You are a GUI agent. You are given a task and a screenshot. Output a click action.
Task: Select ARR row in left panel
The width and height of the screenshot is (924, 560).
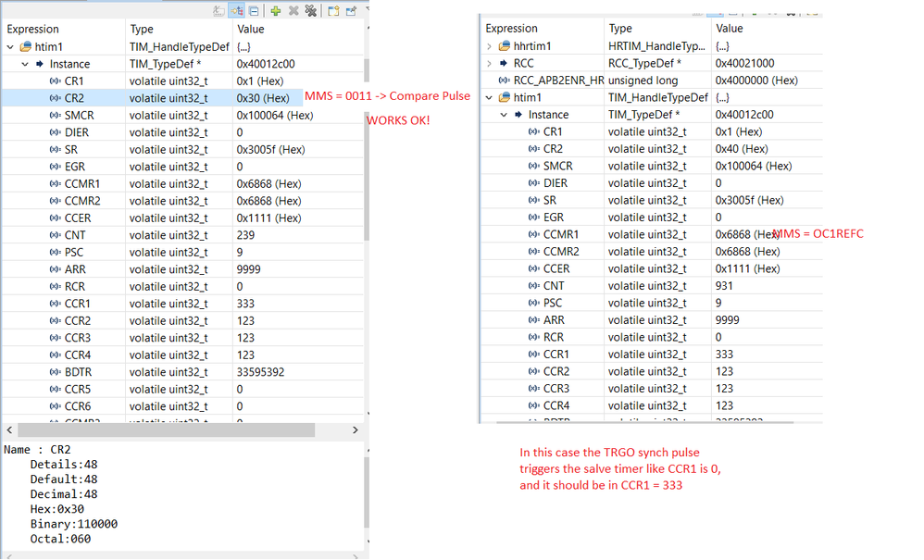pos(182,269)
